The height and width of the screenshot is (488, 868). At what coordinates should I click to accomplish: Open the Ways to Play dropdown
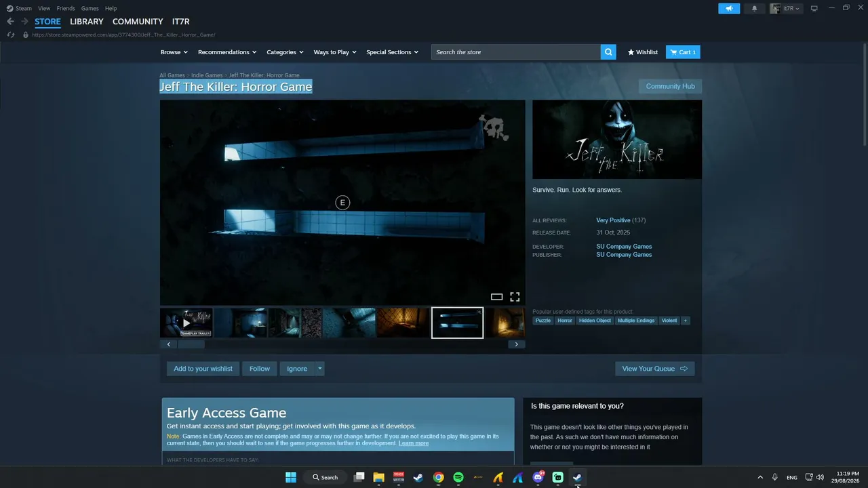tap(335, 52)
